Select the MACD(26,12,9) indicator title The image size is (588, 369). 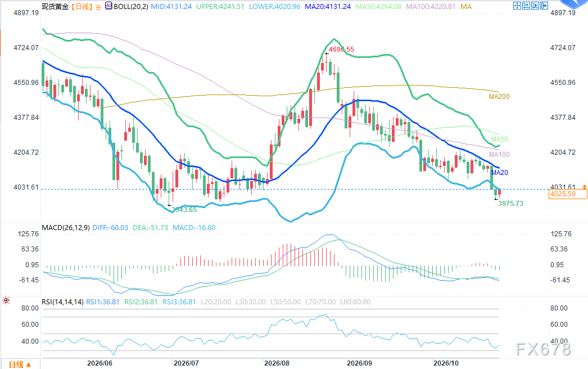[66, 227]
